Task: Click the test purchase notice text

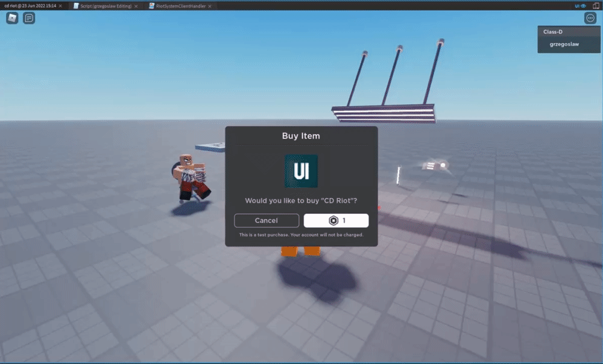Action: click(x=301, y=235)
